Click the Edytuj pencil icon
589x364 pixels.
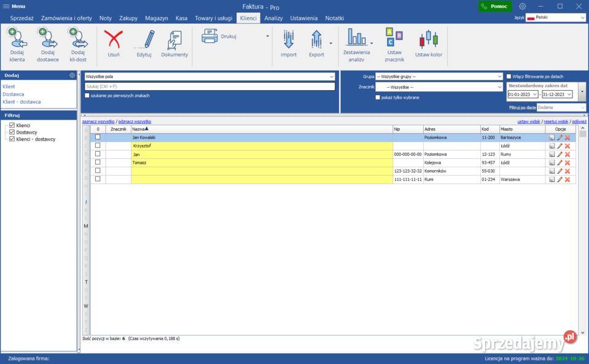click(x=144, y=39)
